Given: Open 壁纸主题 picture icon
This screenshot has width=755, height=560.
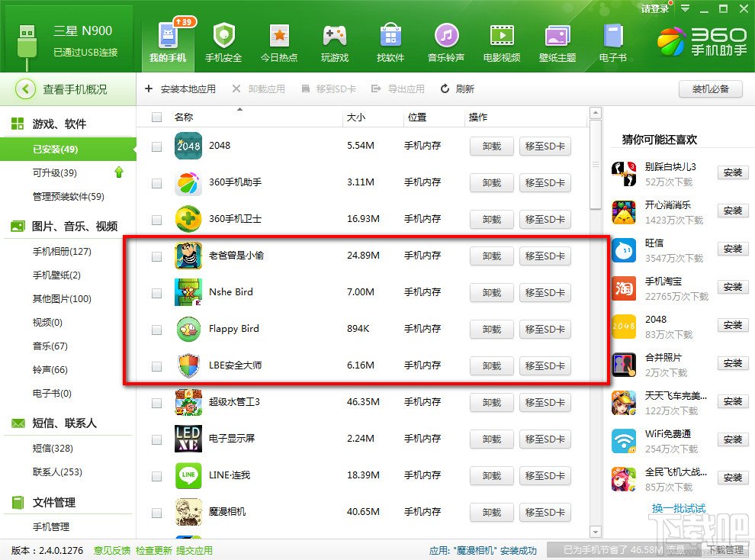Looking at the screenshot, I should pyautogui.click(x=557, y=36).
